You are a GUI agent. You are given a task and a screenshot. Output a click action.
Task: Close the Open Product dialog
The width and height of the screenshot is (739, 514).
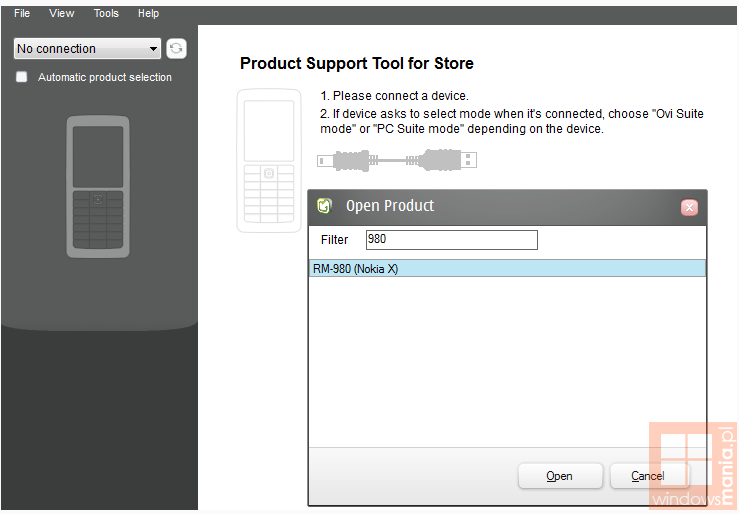(689, 207)
